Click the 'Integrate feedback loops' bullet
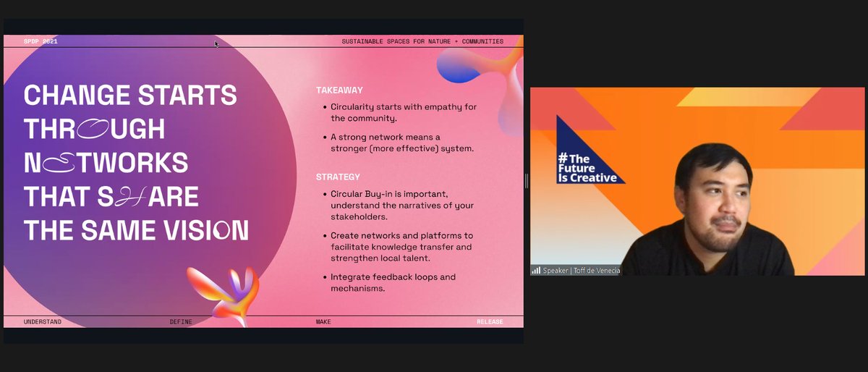 pyautogui.click(x=388, y=282)
